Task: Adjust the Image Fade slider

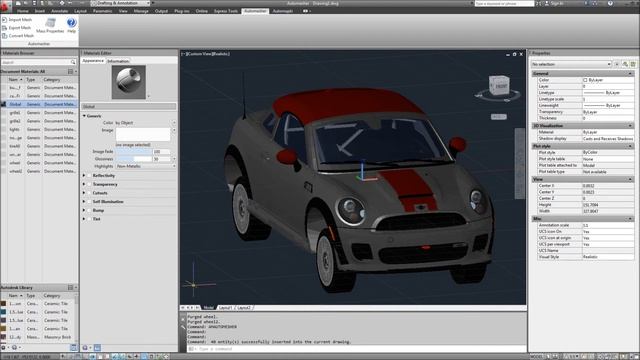Action: (133, 151)
